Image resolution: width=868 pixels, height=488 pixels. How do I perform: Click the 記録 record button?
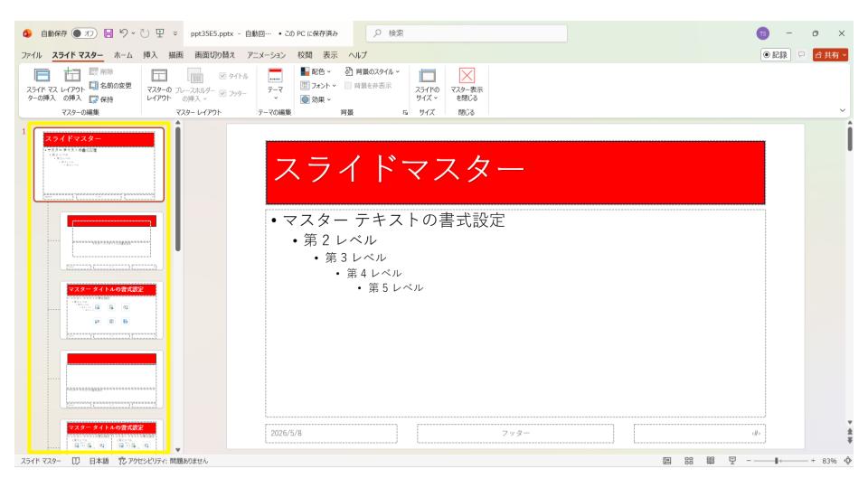[775, 55]
